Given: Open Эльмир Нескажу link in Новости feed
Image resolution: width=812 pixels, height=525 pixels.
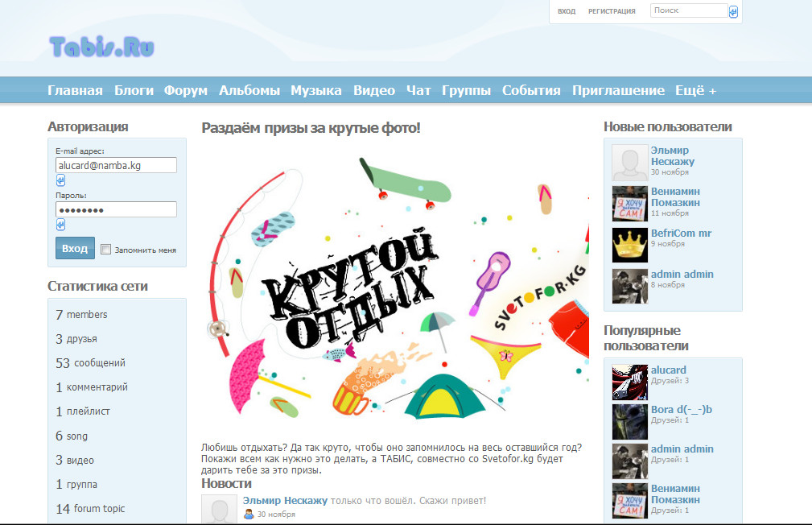Looking at the screenshot, I should [x=285, y=501].
